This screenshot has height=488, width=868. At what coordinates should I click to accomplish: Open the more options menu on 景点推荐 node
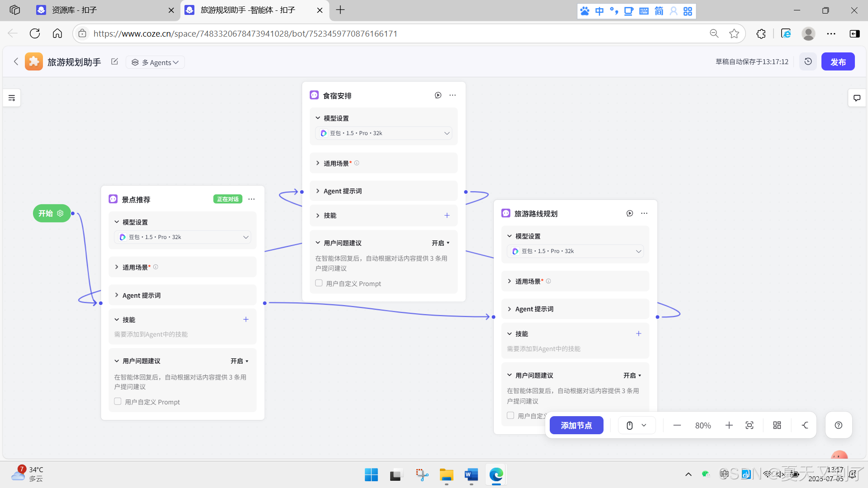tap(252, 199)
